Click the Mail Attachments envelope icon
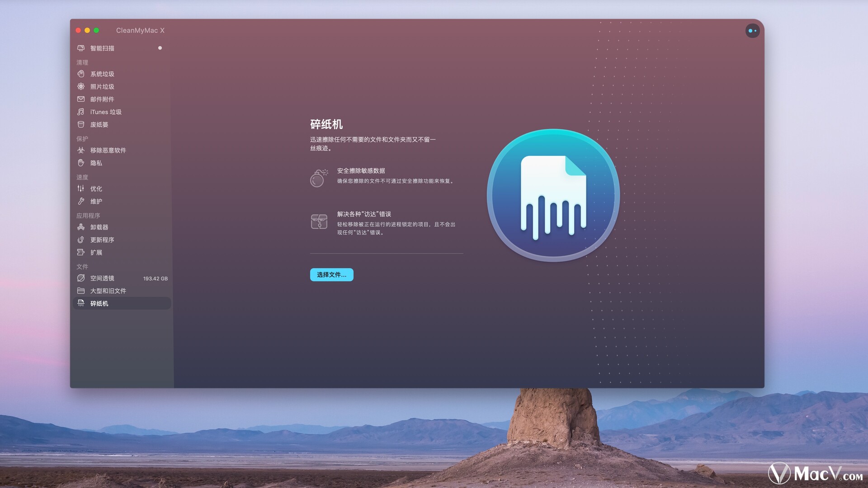The width and height of the screenshot is (868, 488). [x=81, y=99]
